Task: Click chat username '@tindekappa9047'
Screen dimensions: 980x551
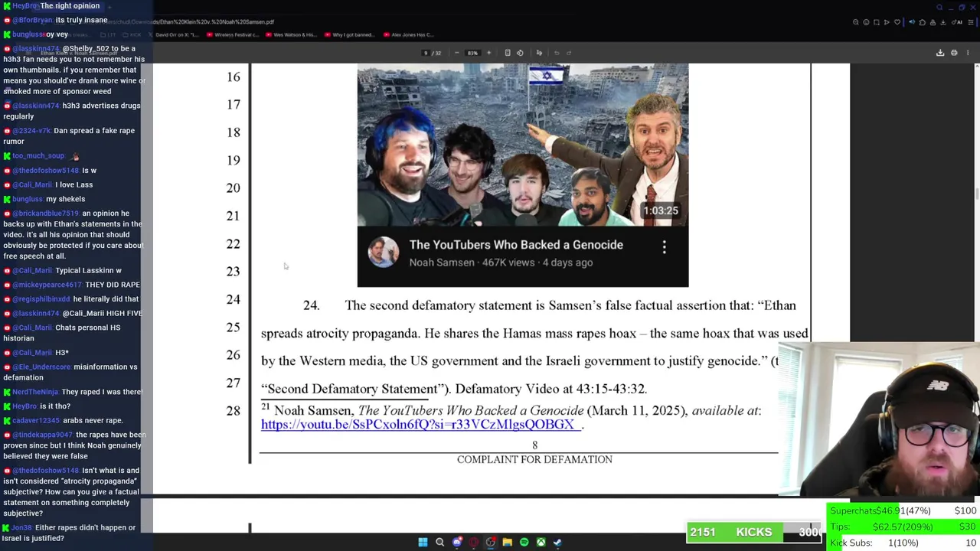Action: tap(43, 435)
